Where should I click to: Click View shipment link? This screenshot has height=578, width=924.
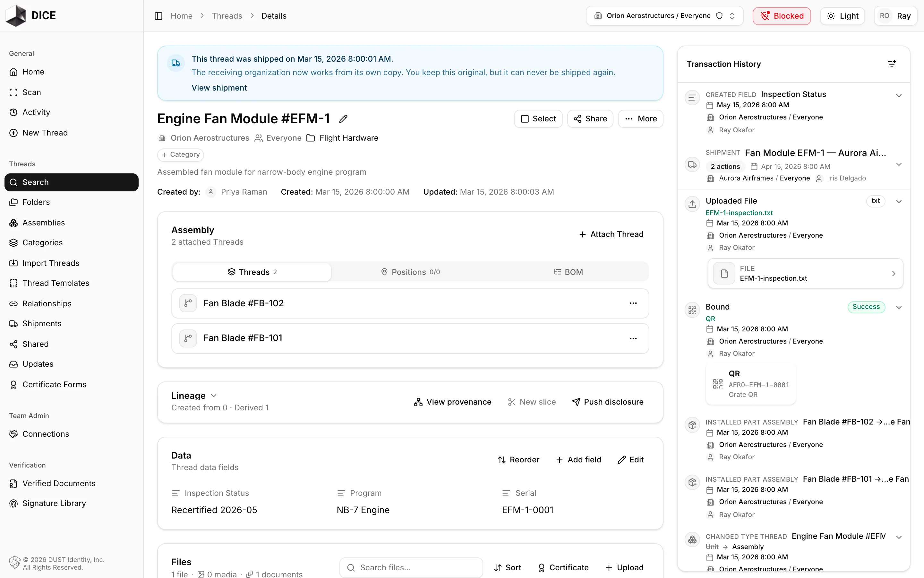tap(219, 88)
